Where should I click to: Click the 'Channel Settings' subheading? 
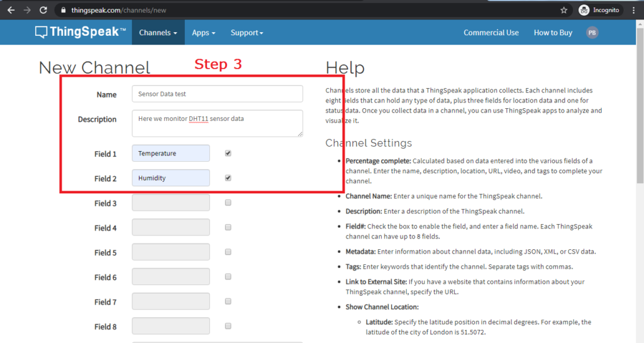[369, 143]
